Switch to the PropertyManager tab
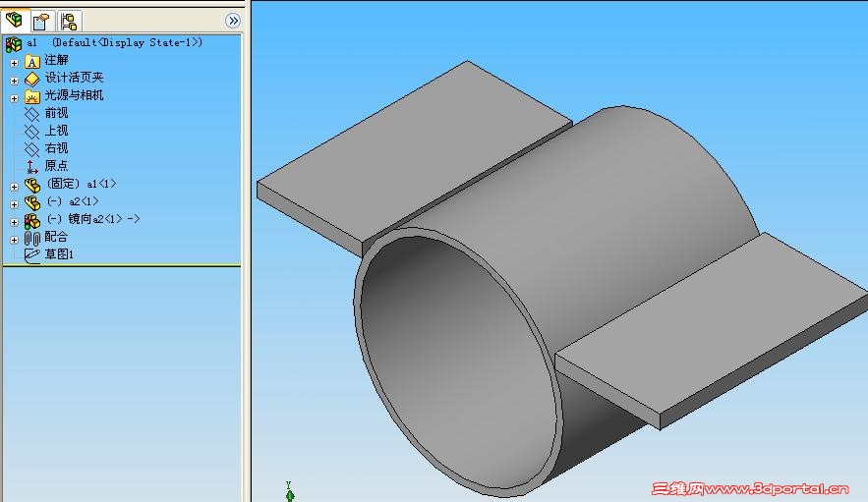 (x=41, y=22)
